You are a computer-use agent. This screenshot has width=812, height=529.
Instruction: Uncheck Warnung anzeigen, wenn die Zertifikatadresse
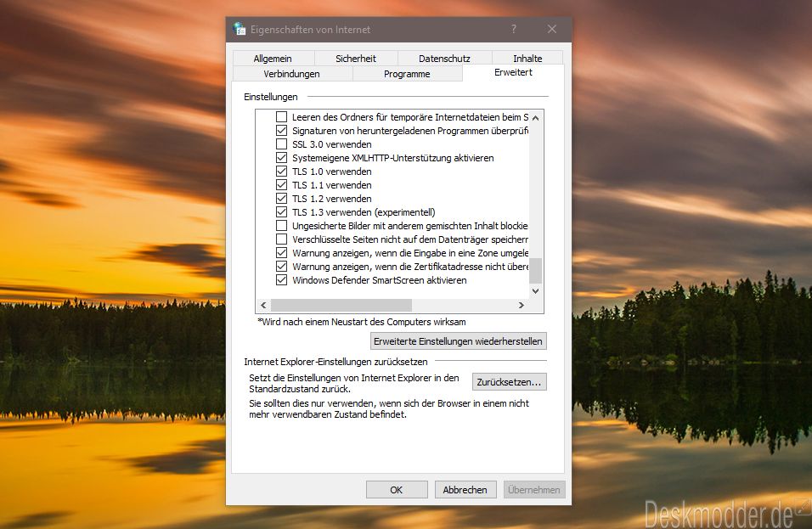coord(281,266)
